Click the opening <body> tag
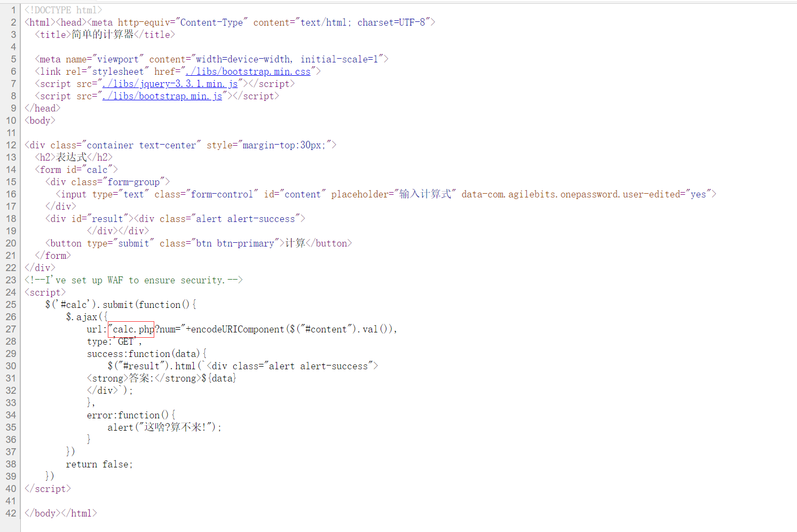797x532 pixels. (x=40, y=121)
